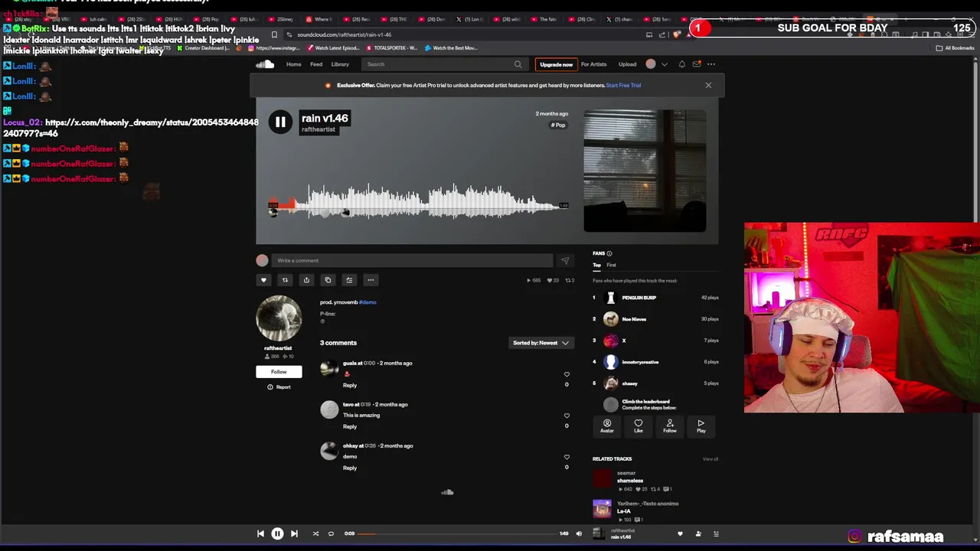Open the messages envelope icon
Screen dimensions: 980x551
(696, 64)
